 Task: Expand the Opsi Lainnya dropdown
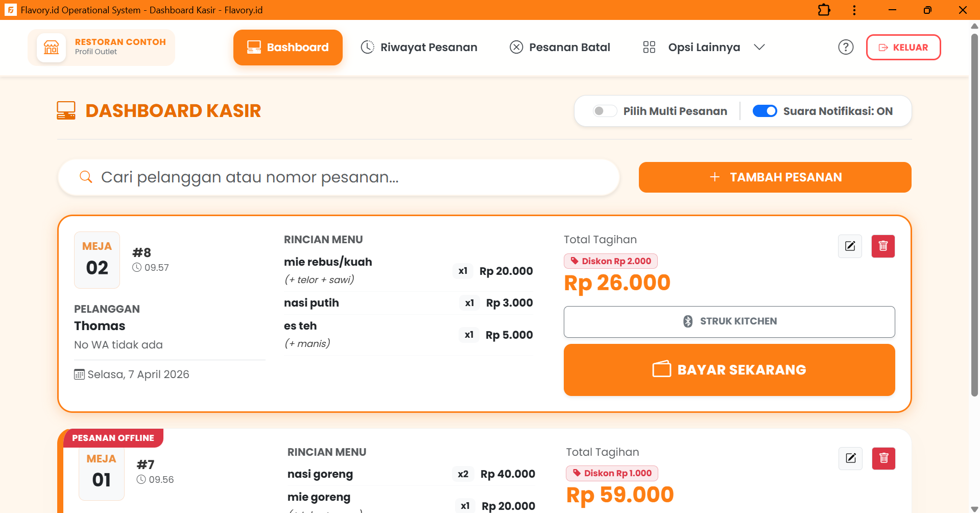(759, 47)
